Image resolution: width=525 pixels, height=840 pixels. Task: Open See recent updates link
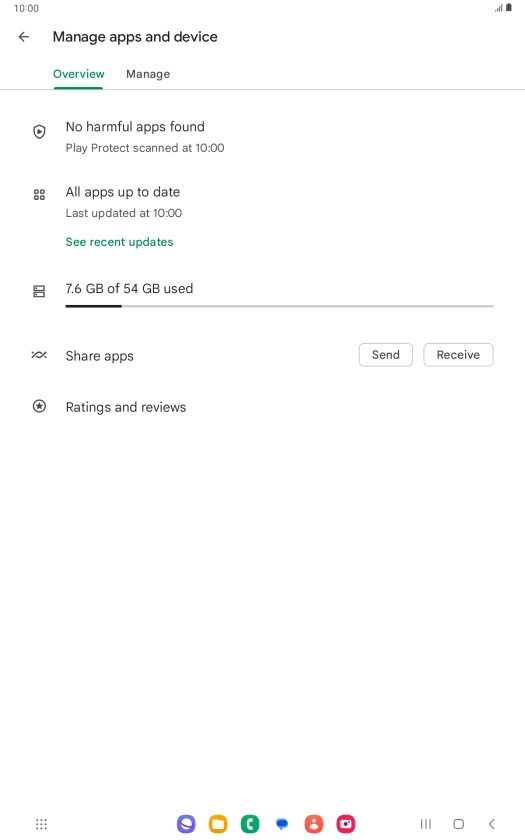pyautogui.click(x=119, y=242)
